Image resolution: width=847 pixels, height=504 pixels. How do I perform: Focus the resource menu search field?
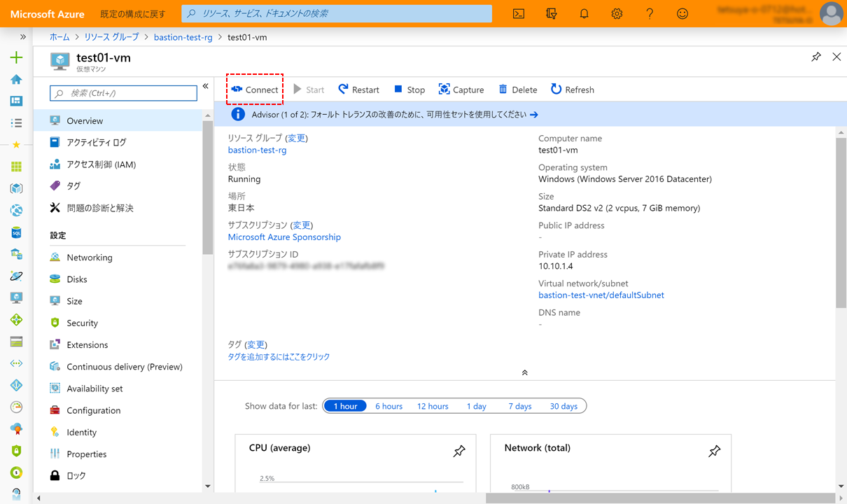(x=124, y=93)
